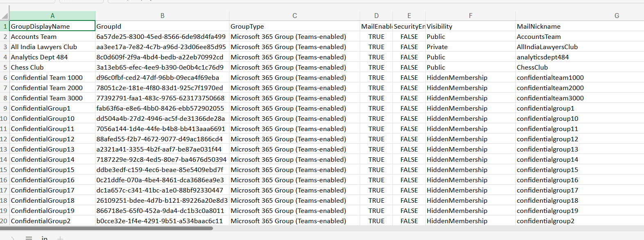The height and width of the screenshot is (240, 644).
Task: Switch to the 'in' sheet tab
Action: click(44, 238)
